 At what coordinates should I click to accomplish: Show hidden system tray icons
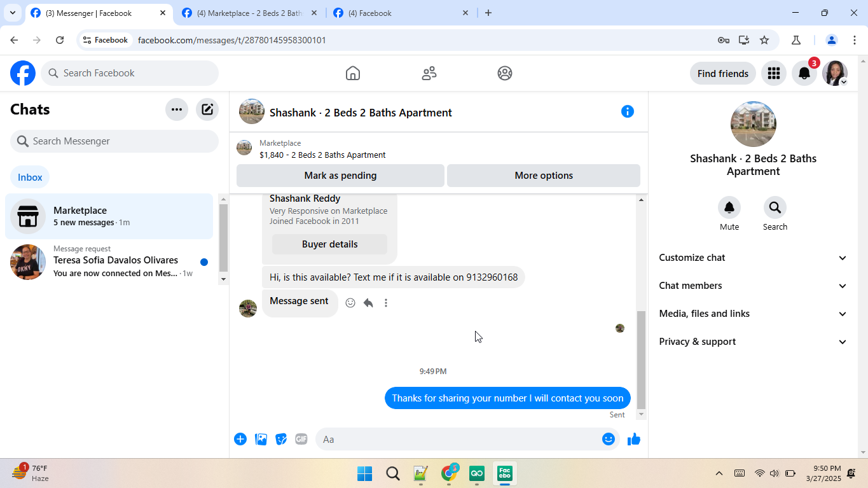point(719,473)
